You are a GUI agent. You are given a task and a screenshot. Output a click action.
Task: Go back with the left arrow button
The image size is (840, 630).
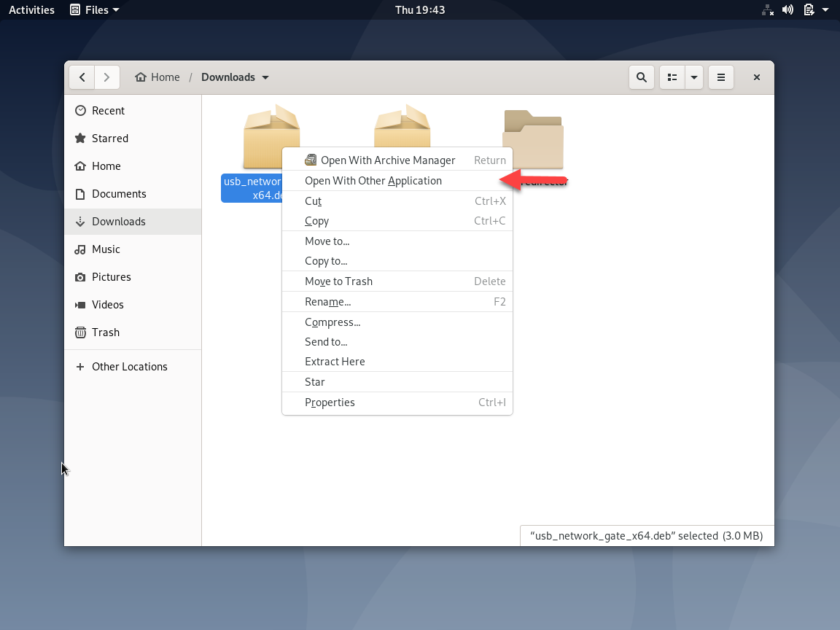click(82, 77)
